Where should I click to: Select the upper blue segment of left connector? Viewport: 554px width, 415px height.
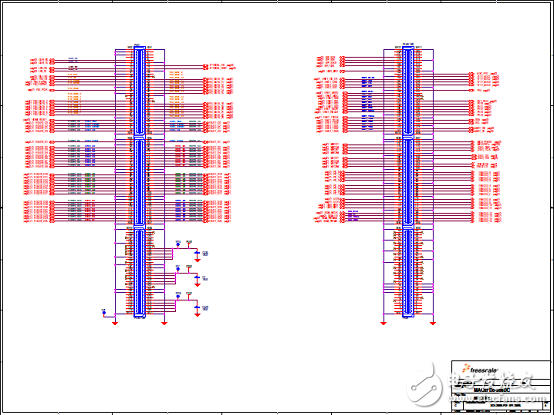[x=140, y=92]
